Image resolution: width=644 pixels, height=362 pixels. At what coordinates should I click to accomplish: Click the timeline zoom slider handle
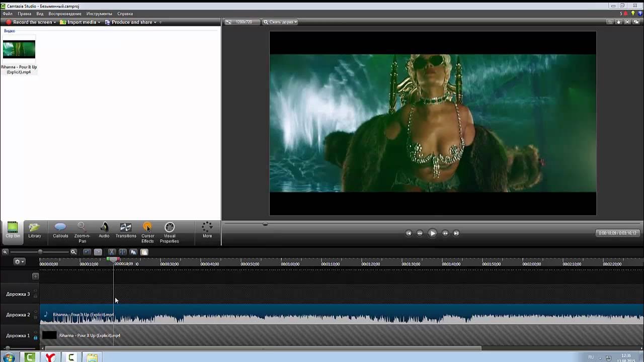pyautogui.click(x=40, y=252)
